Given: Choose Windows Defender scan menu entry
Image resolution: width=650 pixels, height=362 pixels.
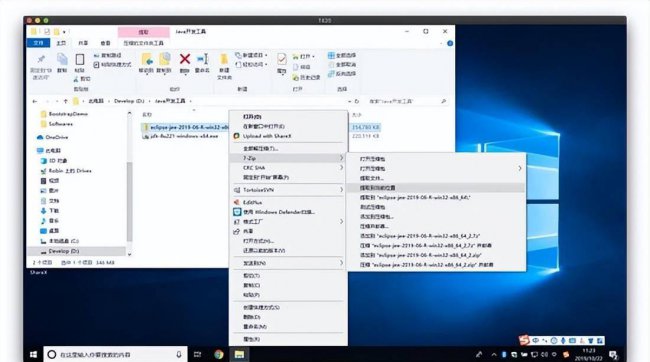Looking at the screenshot, I should [x=288, y=212].
